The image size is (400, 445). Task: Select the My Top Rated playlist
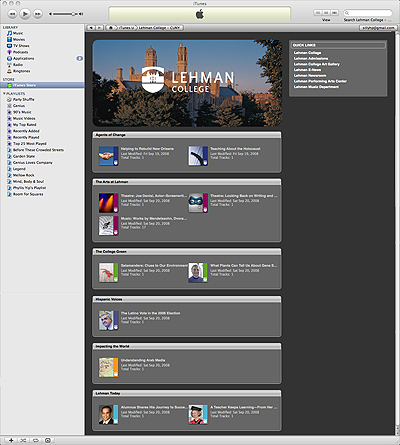pos(24,125)
